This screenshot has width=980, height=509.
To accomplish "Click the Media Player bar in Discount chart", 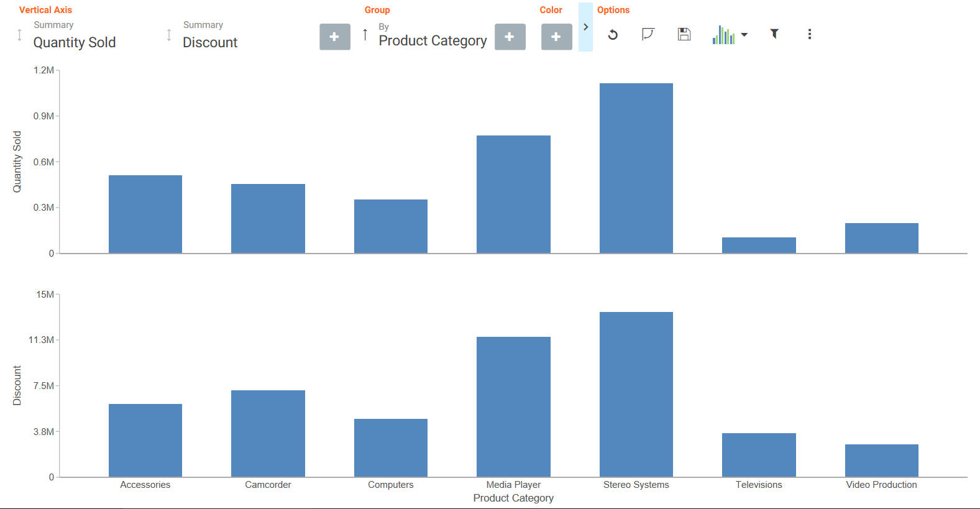I will 513,406.
